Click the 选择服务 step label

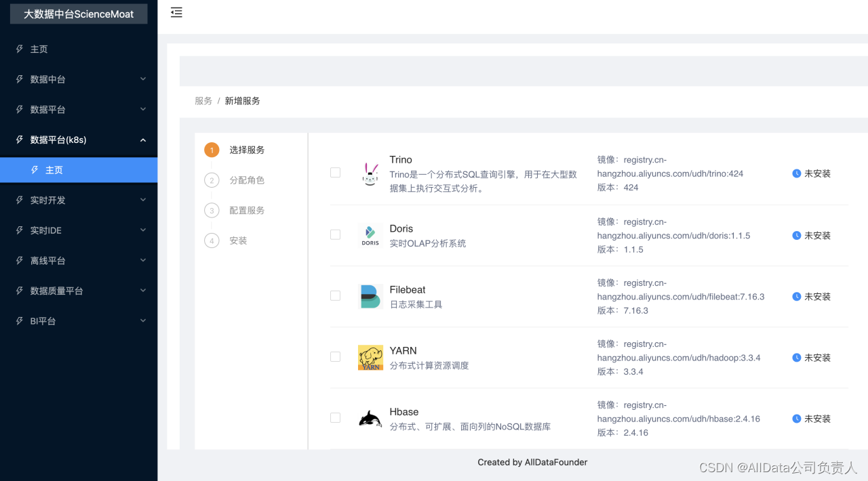(x=247, y=150)
